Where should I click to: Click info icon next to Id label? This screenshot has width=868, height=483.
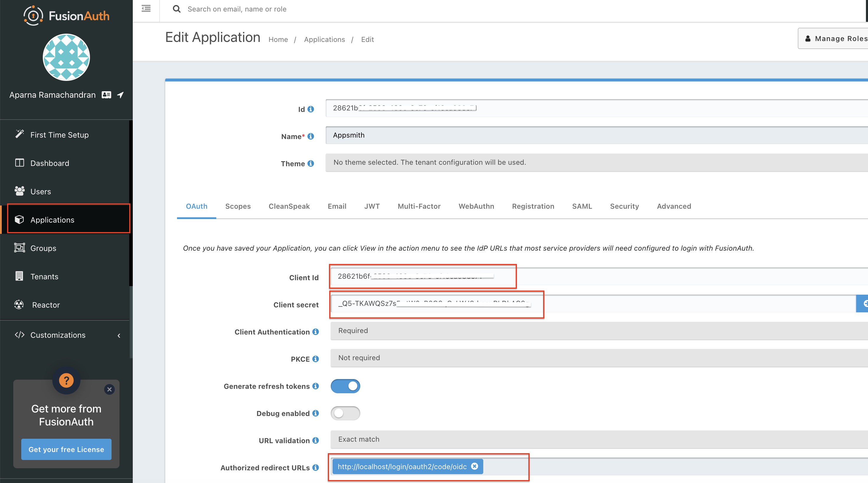pyautogui.click(x=311, y=109)
